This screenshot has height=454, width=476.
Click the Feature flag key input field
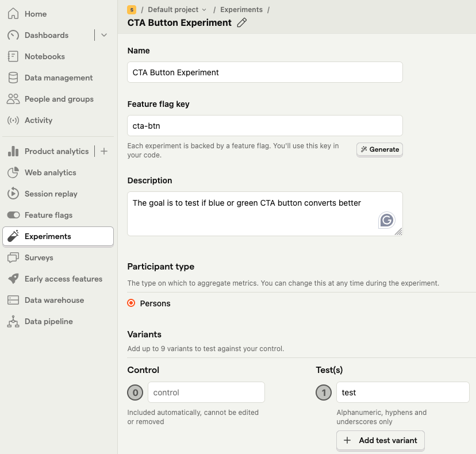(264, 126)
